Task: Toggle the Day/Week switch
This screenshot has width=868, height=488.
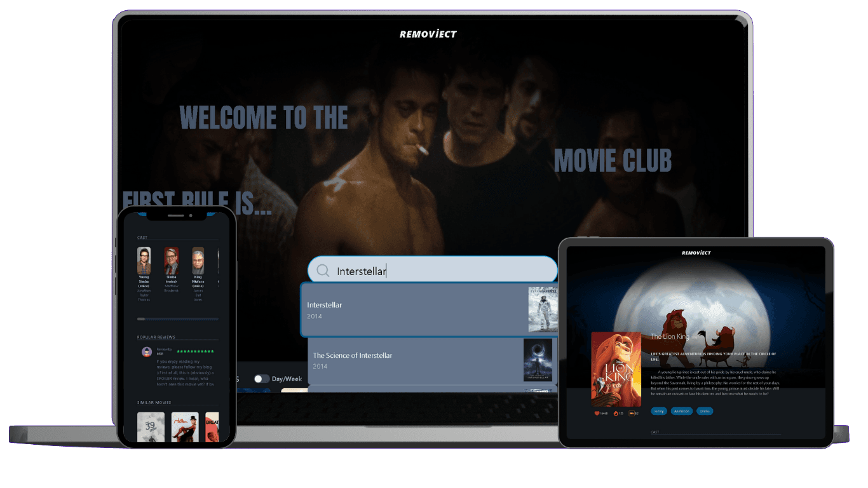Action: coord(261,379)
